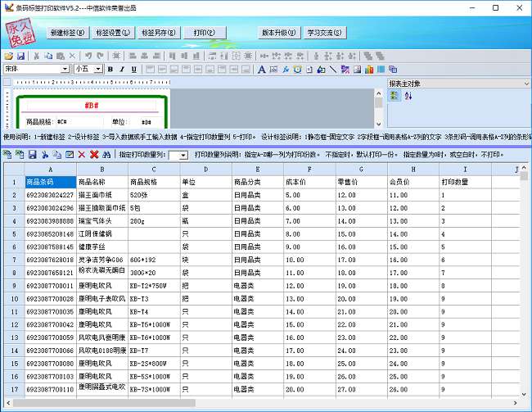
Task: Select the text tool 'A' icon
Action: (261, 70)
